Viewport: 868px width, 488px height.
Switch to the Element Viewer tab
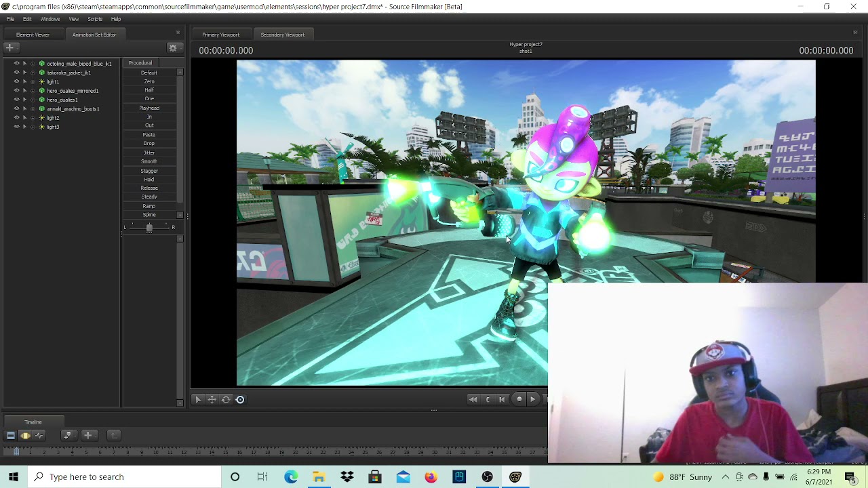point(33,35)
